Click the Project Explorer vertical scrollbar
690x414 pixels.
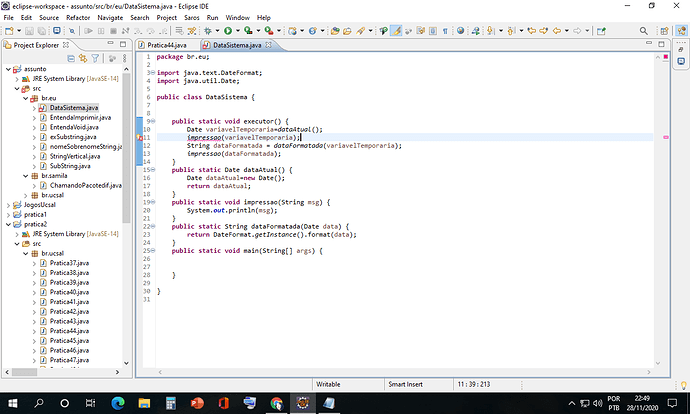(x=126, y=147)
